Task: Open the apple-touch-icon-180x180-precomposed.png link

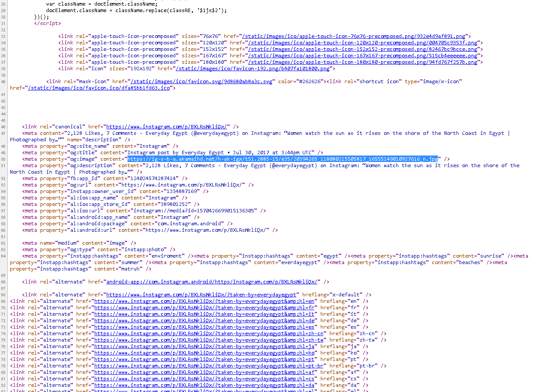Action: pos(363,62)
